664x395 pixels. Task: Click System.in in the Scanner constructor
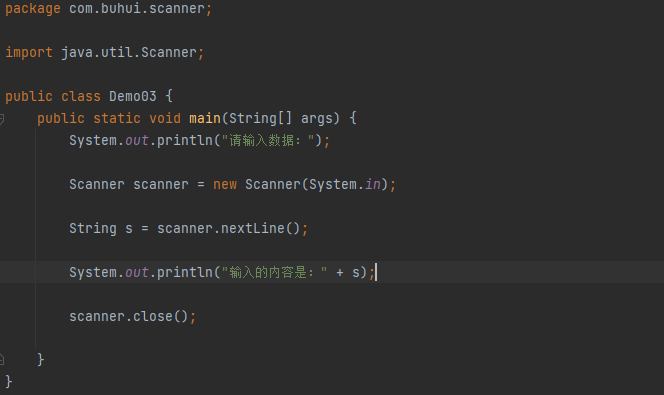[x=345, y=185]
